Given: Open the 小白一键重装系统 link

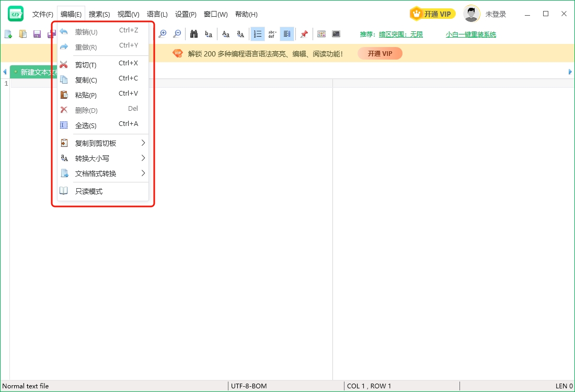Looking at the screenshot, I should pyautogui.click(x=470, y=34).
